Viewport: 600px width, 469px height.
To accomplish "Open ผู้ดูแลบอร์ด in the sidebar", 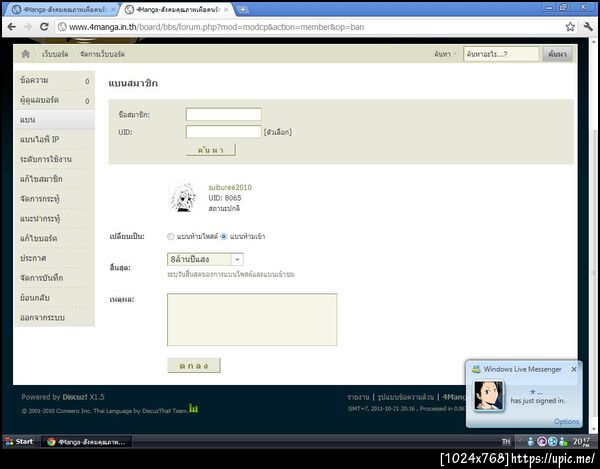I will point(54,100).
